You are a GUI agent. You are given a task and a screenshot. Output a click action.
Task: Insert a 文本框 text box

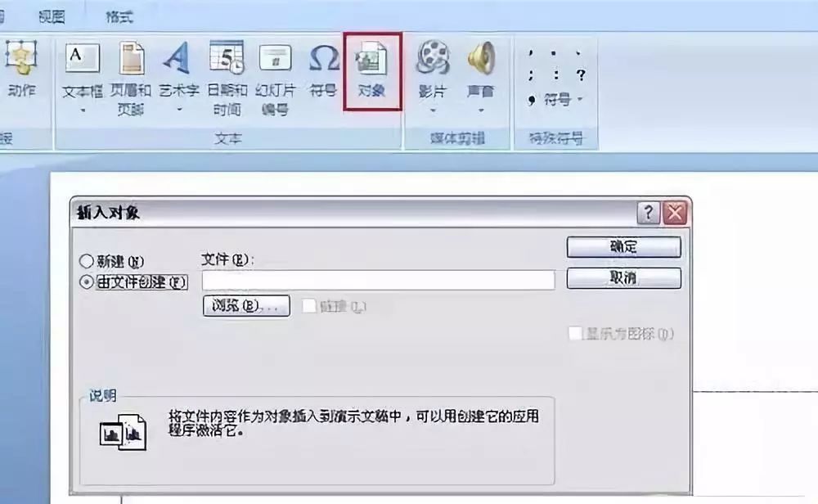(82, 58)
